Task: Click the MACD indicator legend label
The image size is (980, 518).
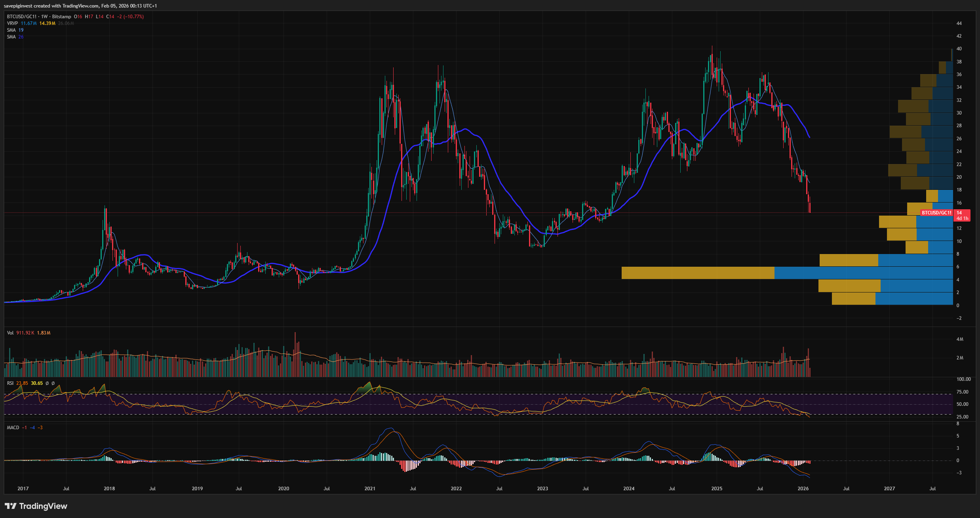Action: tap(13, 428)
